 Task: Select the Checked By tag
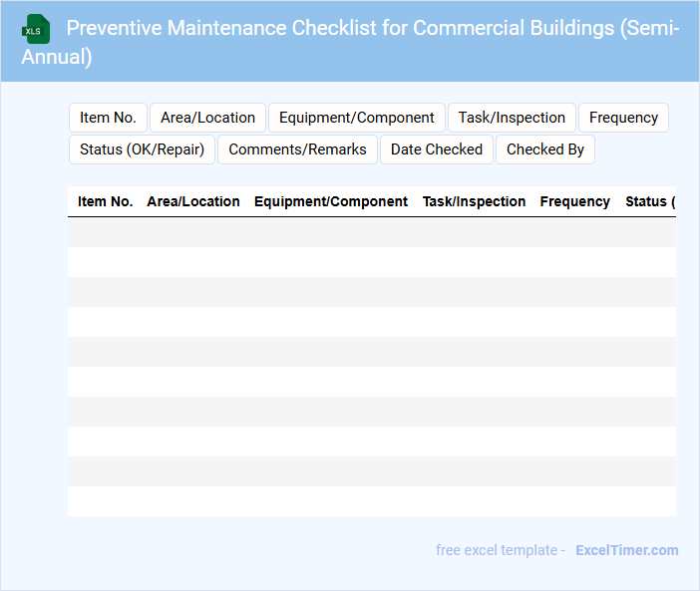(x=544, y=149)
